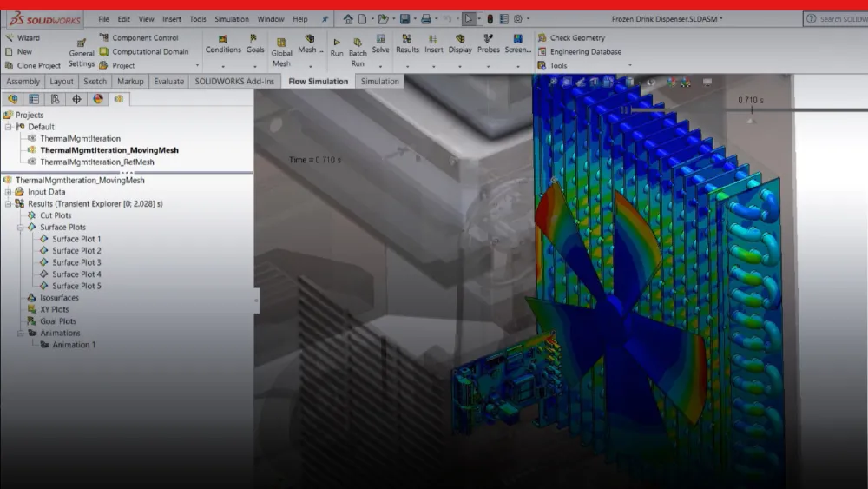Click the New project icon

pyautogui.click(x=9, y=51)
